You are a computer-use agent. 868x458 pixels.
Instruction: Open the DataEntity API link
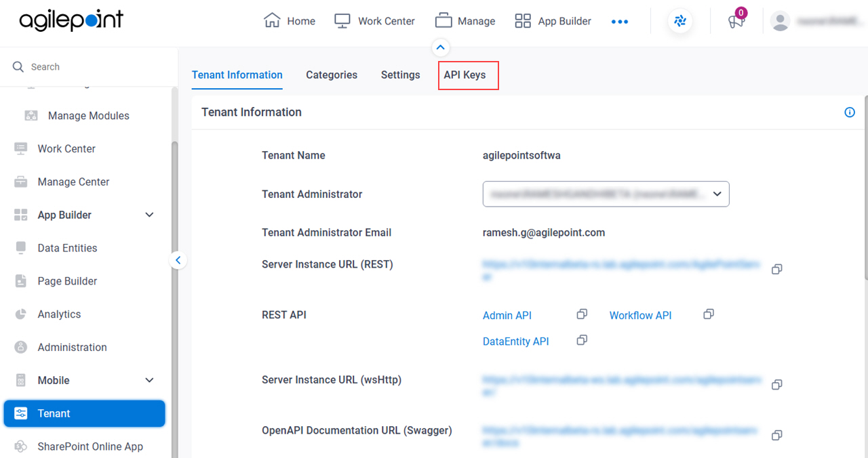coord(516,341)
